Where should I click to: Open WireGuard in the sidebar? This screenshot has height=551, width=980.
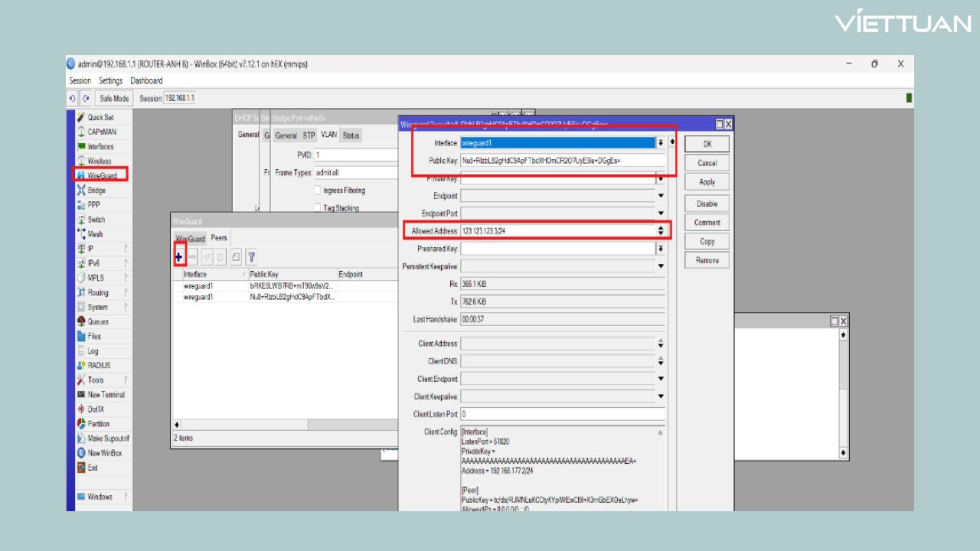101,175
